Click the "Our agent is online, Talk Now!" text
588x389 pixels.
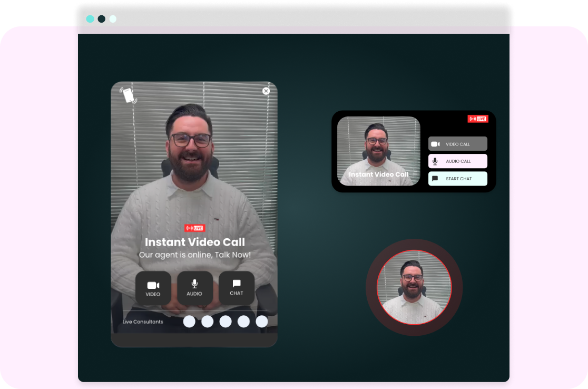pos(194,255)
